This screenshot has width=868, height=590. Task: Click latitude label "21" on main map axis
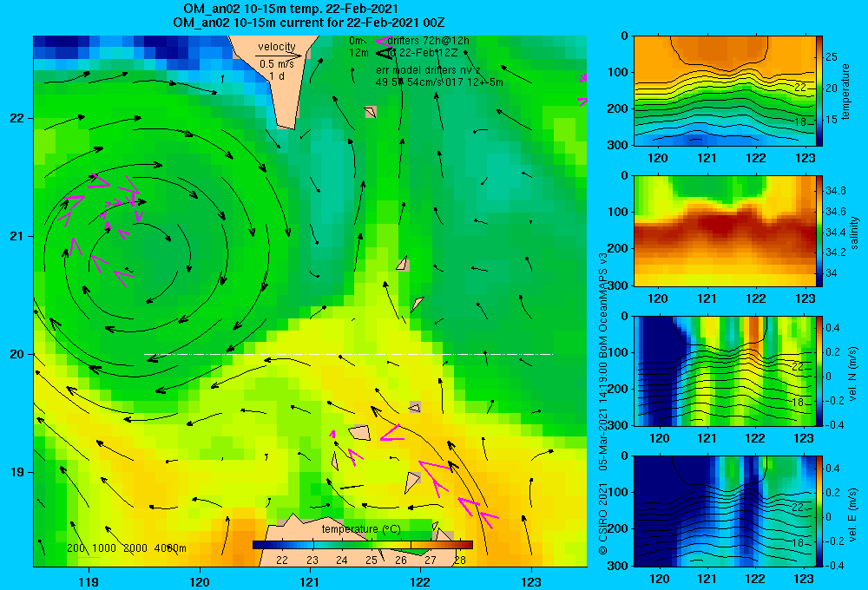tap(16, 236)
